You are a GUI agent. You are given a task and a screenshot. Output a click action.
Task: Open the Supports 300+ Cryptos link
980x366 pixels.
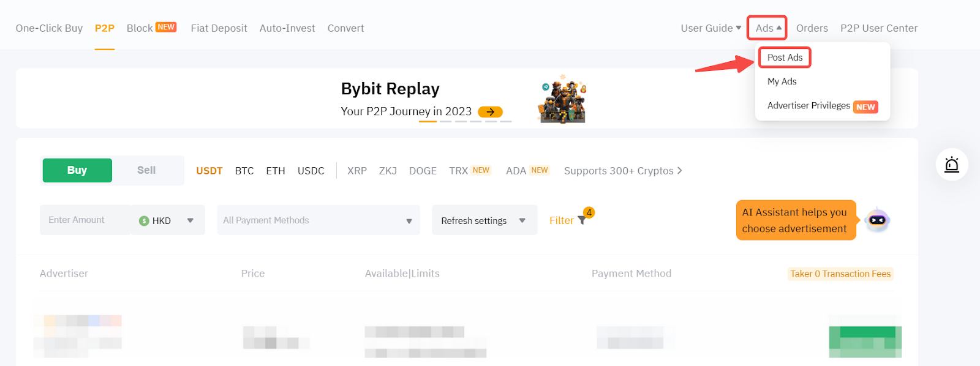coord(622,171)
